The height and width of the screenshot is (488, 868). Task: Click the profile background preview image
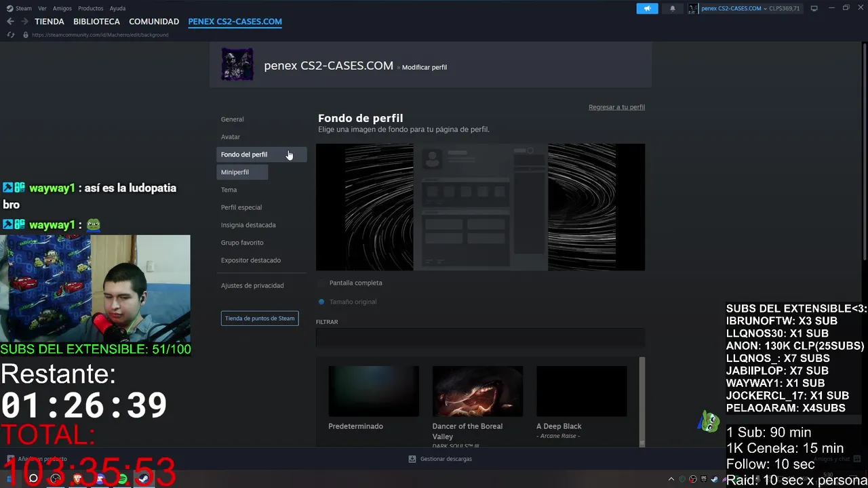480,207
